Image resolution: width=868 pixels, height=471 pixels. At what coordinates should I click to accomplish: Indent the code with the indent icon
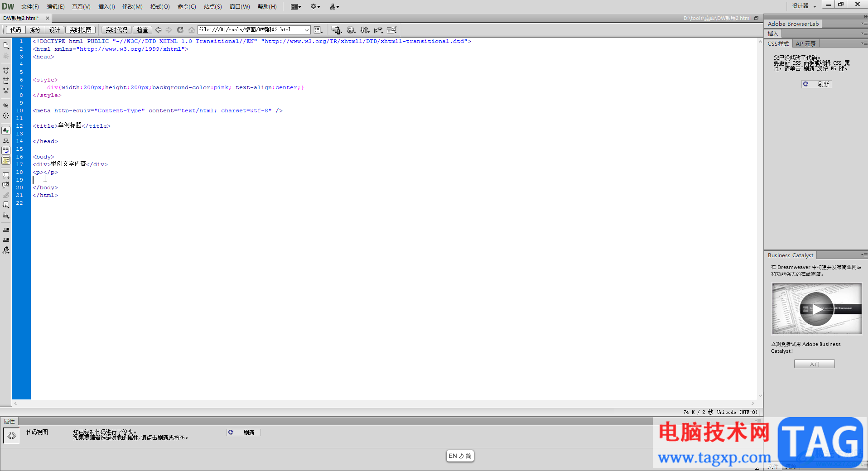(x=6, y=230)
